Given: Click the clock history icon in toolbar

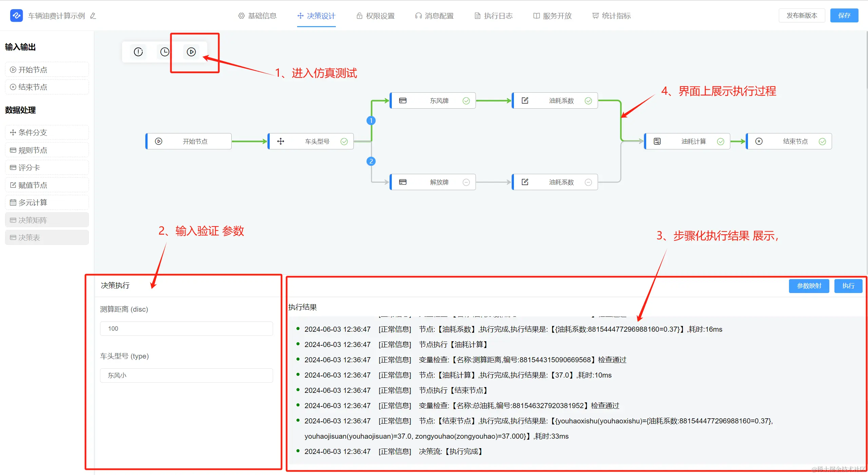Looking at the screenshot, I should point(165,52).
